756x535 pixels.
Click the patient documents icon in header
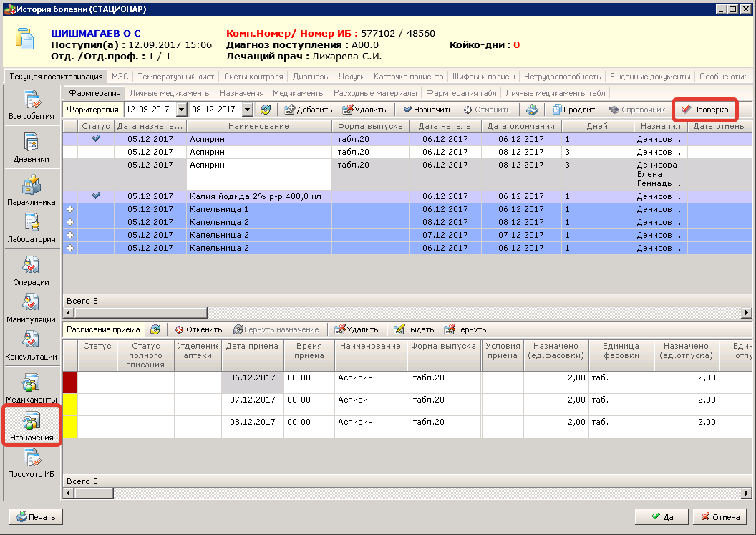coord(24,39)
